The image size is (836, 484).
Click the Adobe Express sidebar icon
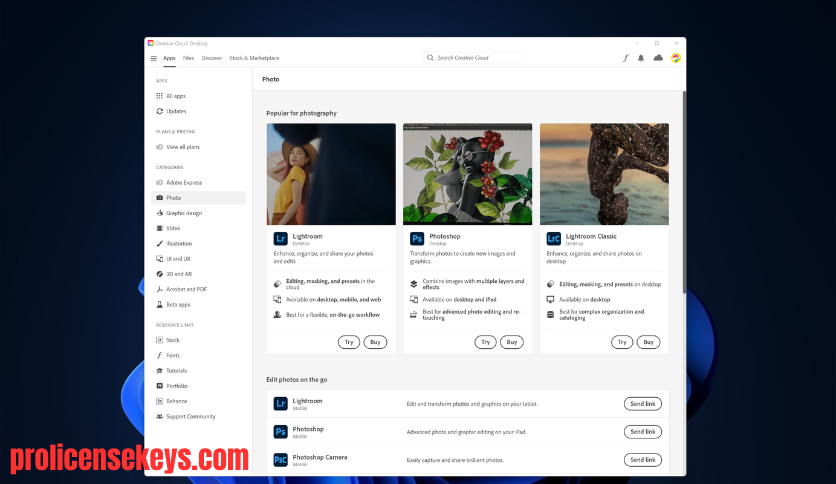(x=159, y=182)
